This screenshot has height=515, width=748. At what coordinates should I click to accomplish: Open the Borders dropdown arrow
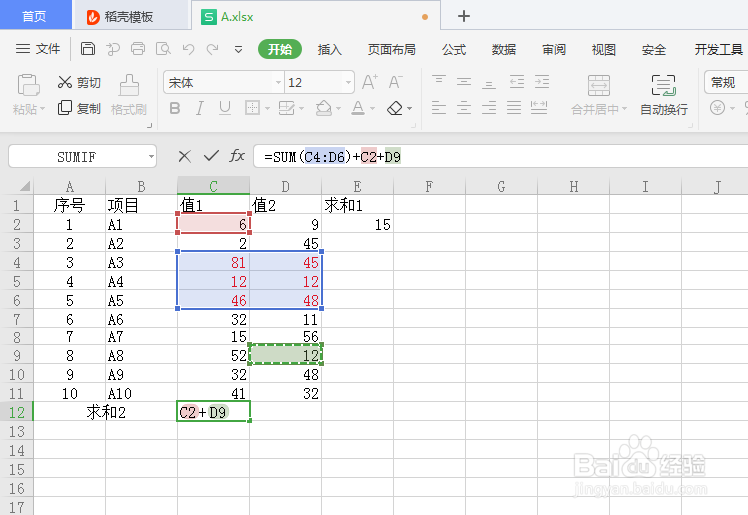point(267,109)
